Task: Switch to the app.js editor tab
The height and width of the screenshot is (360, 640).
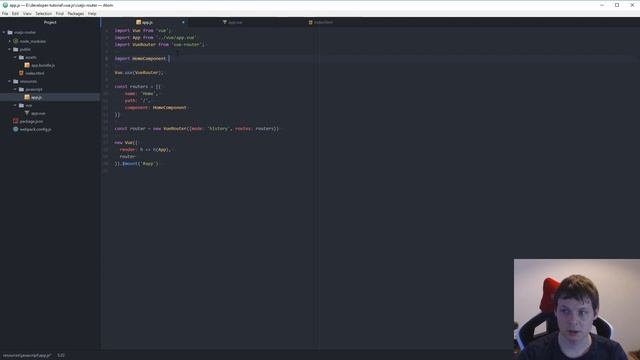Action: pyautogui.click(x=144, y=22)
